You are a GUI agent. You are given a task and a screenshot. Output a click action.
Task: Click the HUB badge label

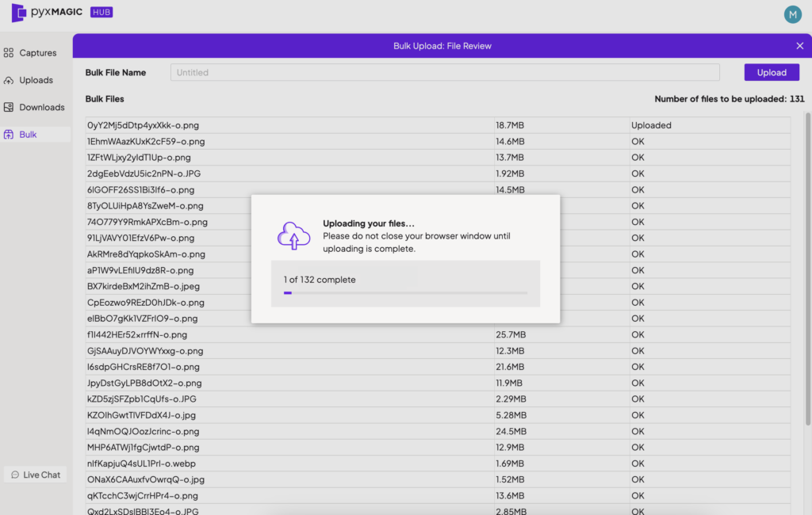tap(101, 13)
